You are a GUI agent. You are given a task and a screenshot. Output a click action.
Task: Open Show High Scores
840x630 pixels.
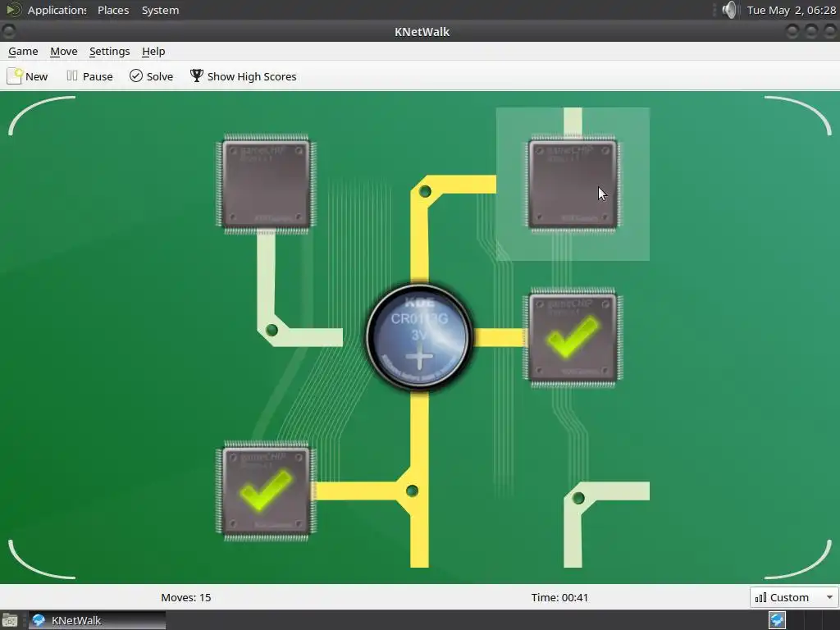pos(243,76)
